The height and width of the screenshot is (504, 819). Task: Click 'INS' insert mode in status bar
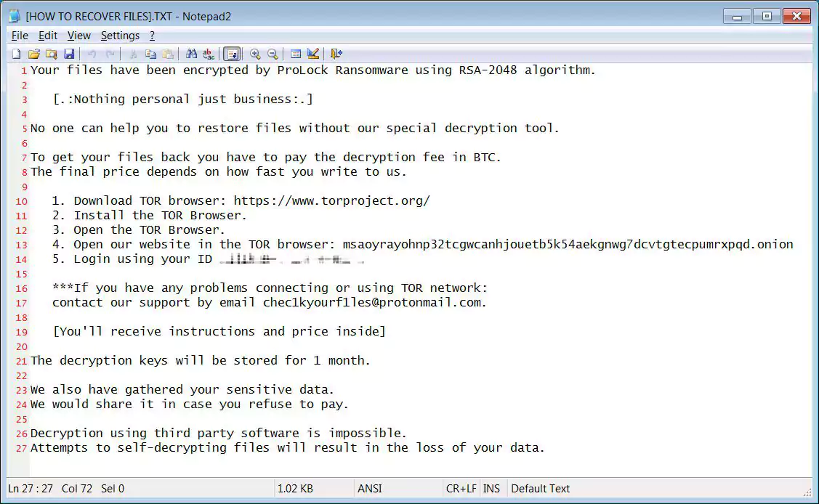tap(491, 488)
